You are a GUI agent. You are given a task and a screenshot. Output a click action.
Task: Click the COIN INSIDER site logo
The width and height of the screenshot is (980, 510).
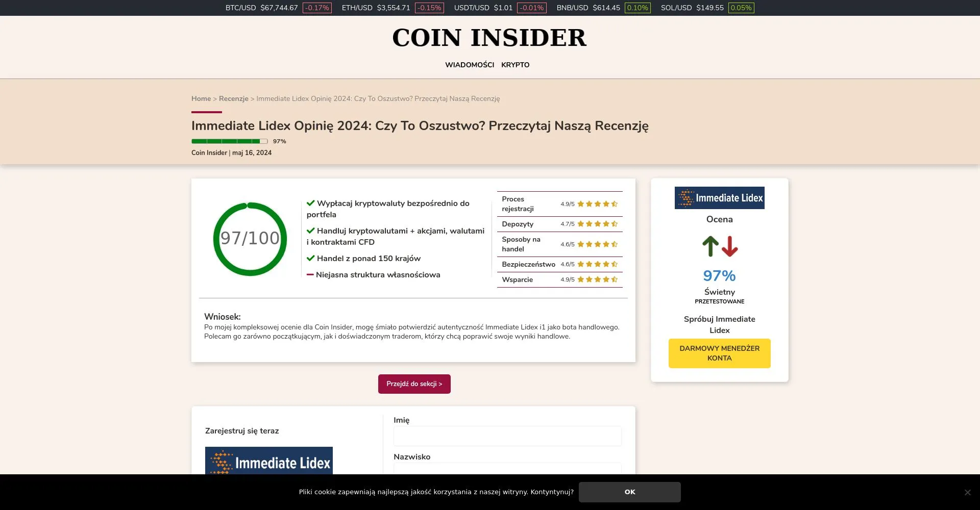(489, 38)
